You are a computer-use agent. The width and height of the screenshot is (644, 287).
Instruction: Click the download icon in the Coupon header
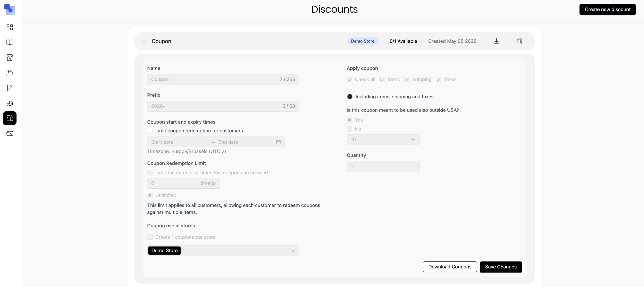(496, 41)
